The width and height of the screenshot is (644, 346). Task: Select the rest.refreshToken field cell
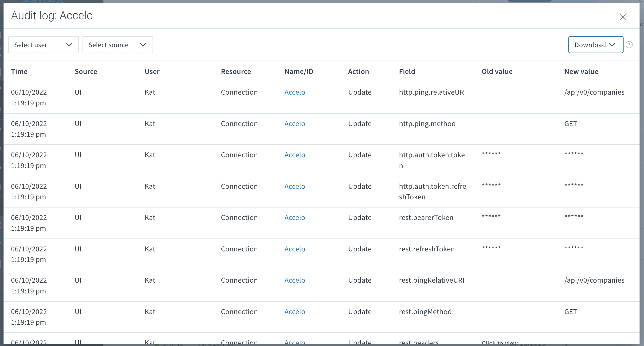click(x=427, y=249)
